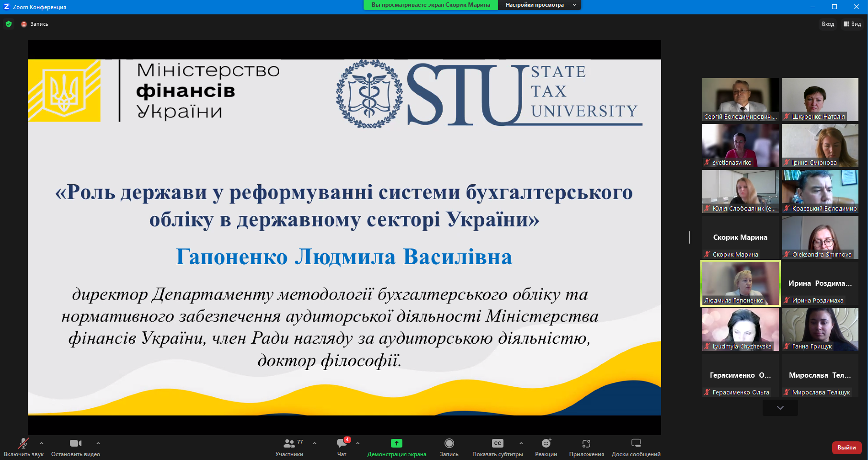Open Доски сообщений whiteboards
The height and width of the screenshot is (460, 868).
coord(636,448)
